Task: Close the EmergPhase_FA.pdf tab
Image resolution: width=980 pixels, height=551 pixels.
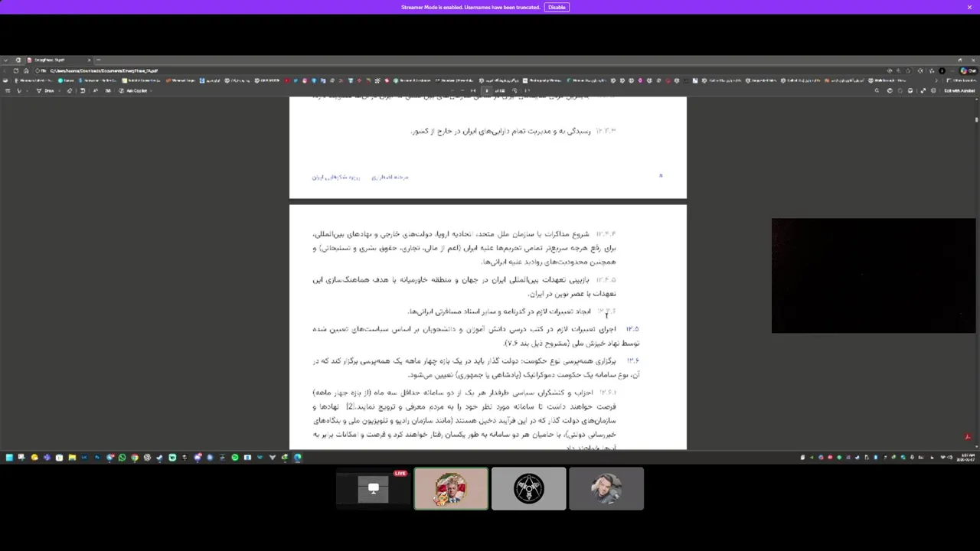Action: pyautogui.click(x=89, y=60)
